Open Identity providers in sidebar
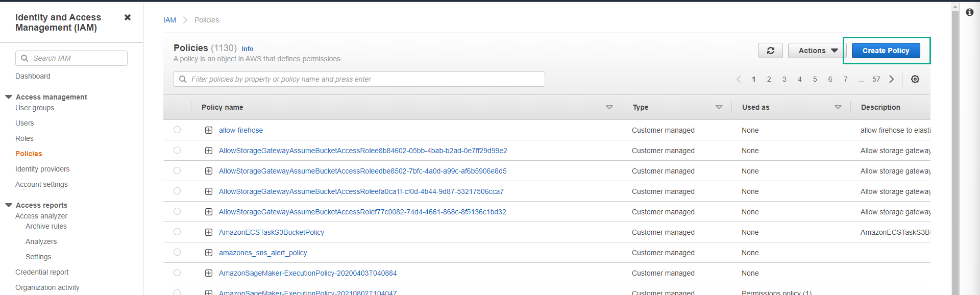This screenshot has width=980, height=295. [42, 169]
